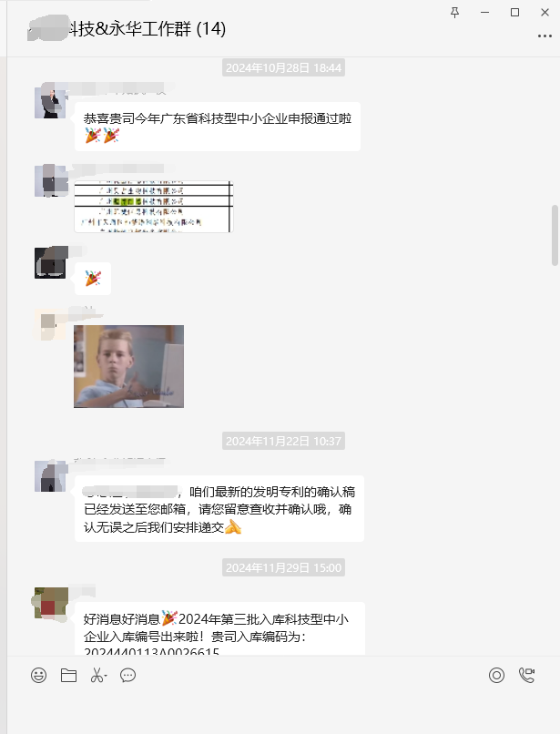This screenshot has width=560, height=734.
Task: Click avatar of sender of congratulation message
Action: click(50, 103)
